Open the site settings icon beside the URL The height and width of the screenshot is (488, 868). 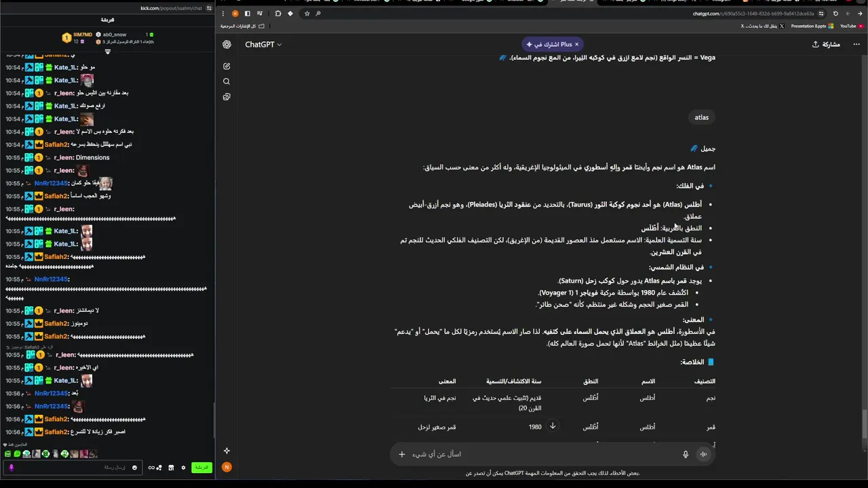point(821,14)
